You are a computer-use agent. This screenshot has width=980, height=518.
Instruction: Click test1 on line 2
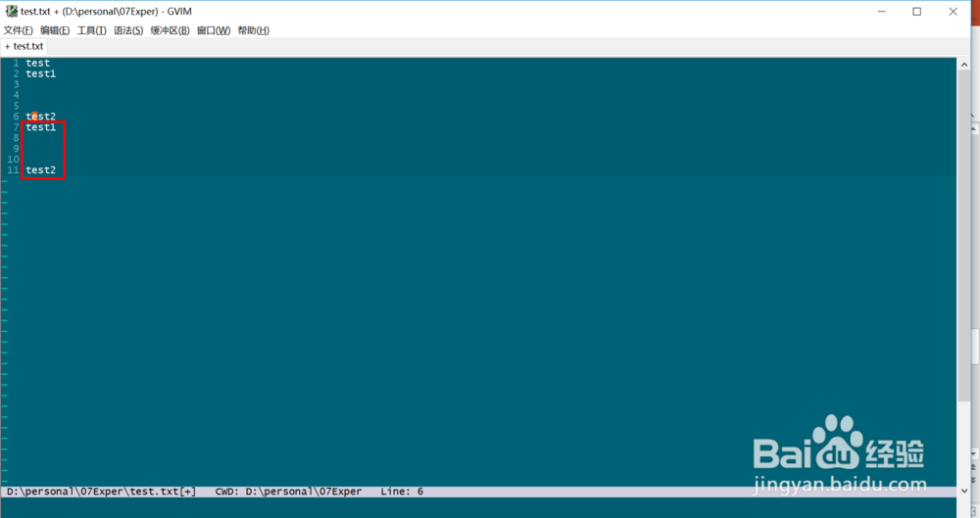tap(40, 73)
